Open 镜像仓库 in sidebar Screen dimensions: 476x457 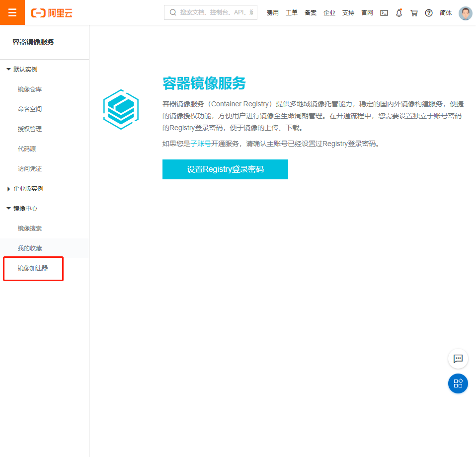click(x=30, y=89)
